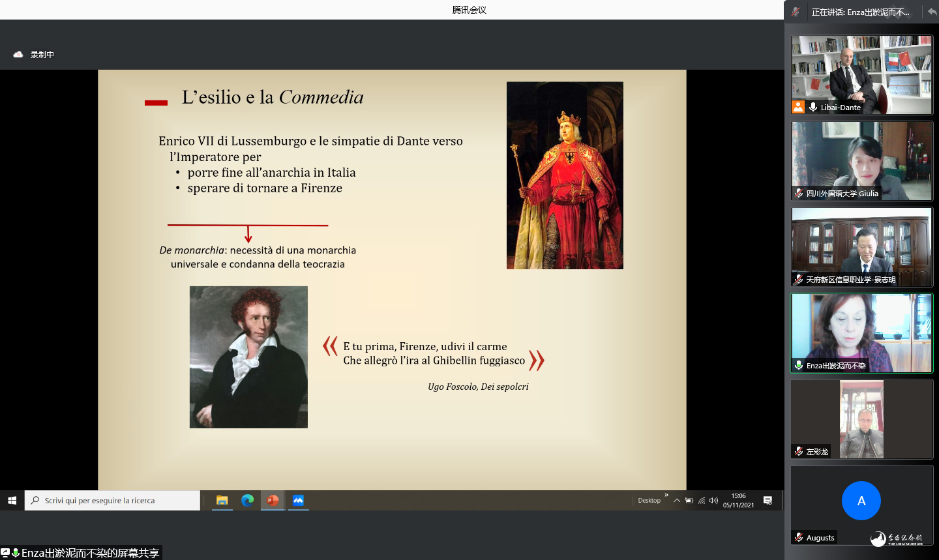Launch Microsoft Edge from the taskbar

click(247, 501)
